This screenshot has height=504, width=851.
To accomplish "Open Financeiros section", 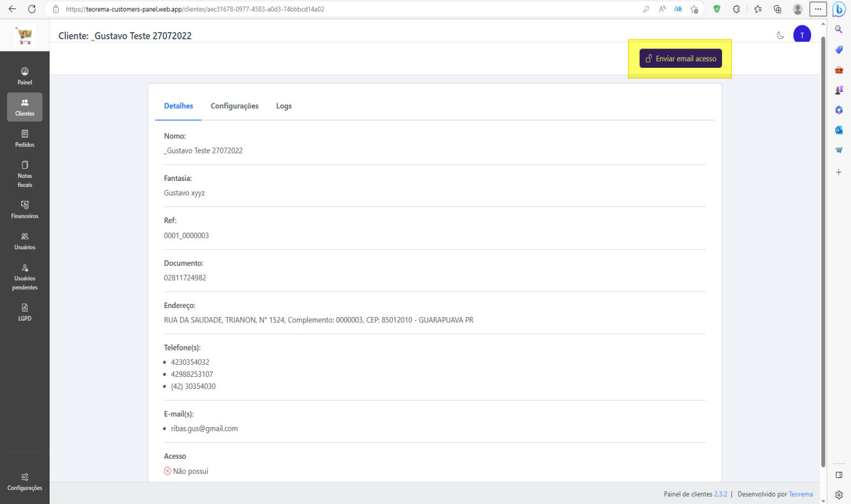I will tap(25, 209).
